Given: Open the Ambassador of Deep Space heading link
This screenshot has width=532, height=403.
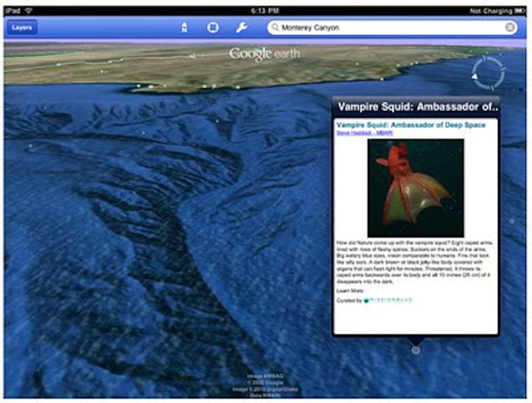Looking at the screenshot, I should (x=410, y=125).
